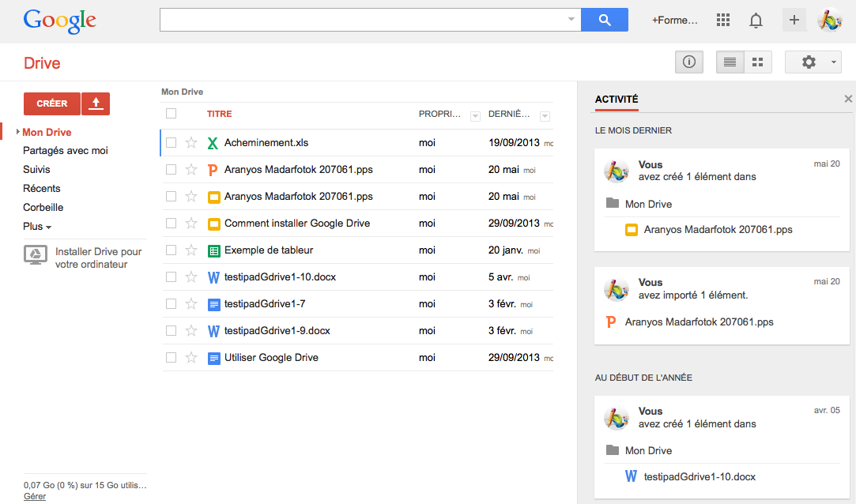
Task: Check the box for Comment installer Google Drive
Action: tap(171, 224)
